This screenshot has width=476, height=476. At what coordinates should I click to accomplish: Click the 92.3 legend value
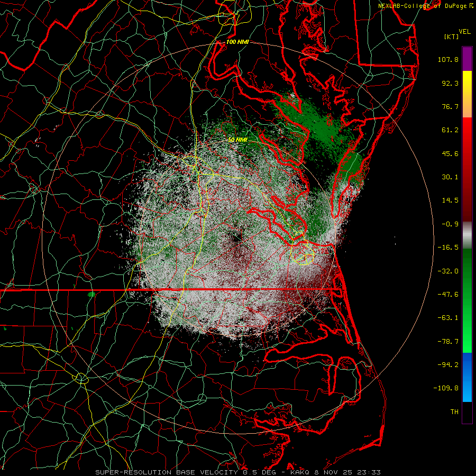[450, 83]
